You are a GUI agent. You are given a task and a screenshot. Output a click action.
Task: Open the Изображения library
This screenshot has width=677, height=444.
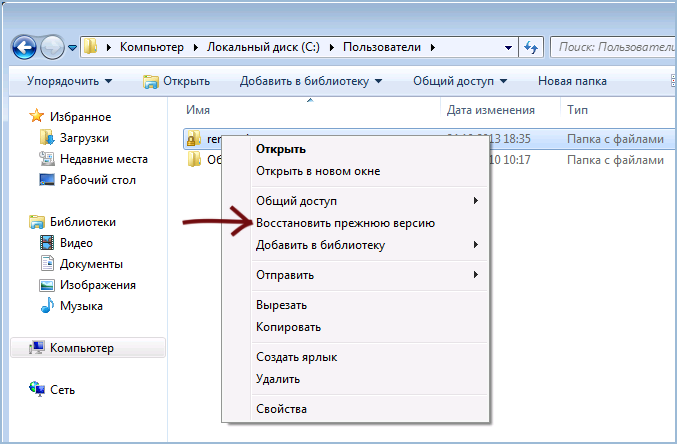[98, 285]
